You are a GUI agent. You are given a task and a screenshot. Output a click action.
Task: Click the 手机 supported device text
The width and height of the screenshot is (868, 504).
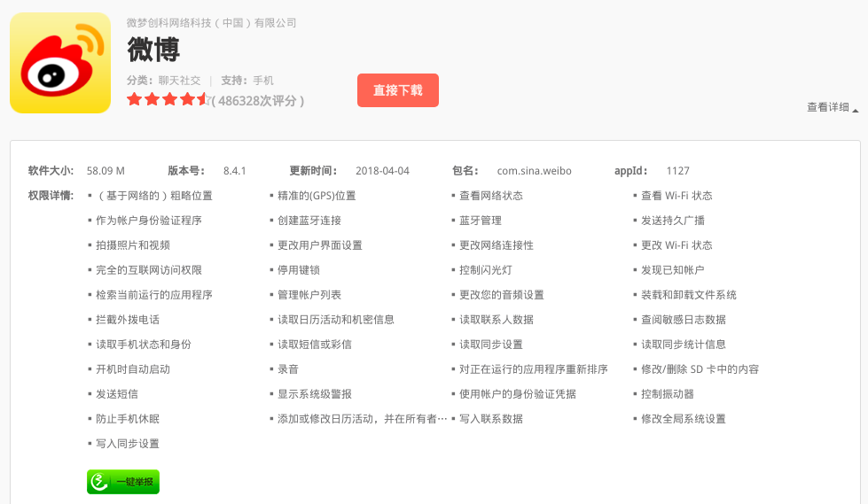263,81
